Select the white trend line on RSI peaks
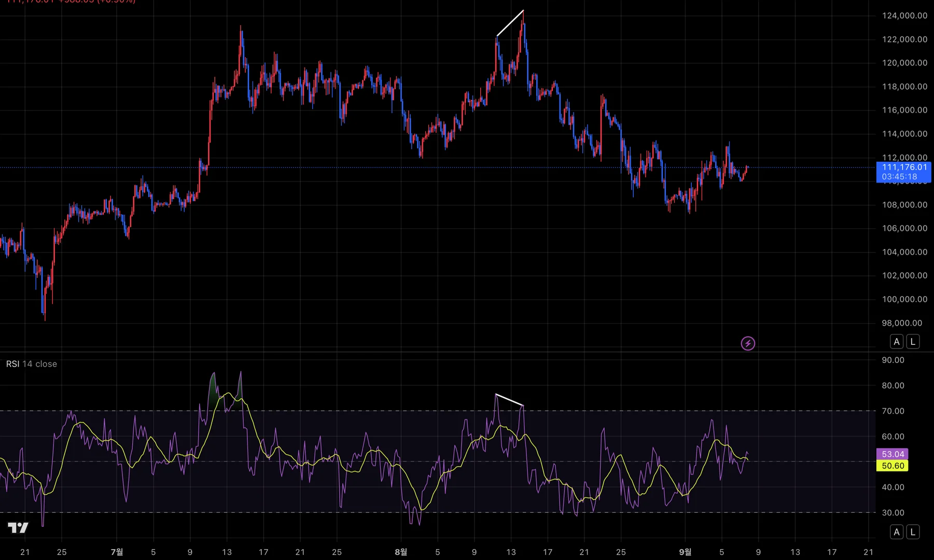Screen dimensions: 934x560 (x=509, y=400)
